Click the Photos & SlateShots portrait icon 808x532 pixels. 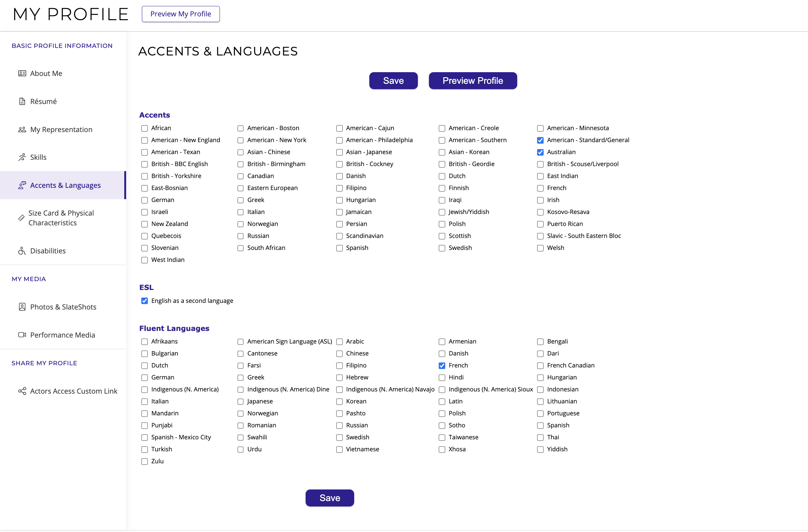pos(22,307)
